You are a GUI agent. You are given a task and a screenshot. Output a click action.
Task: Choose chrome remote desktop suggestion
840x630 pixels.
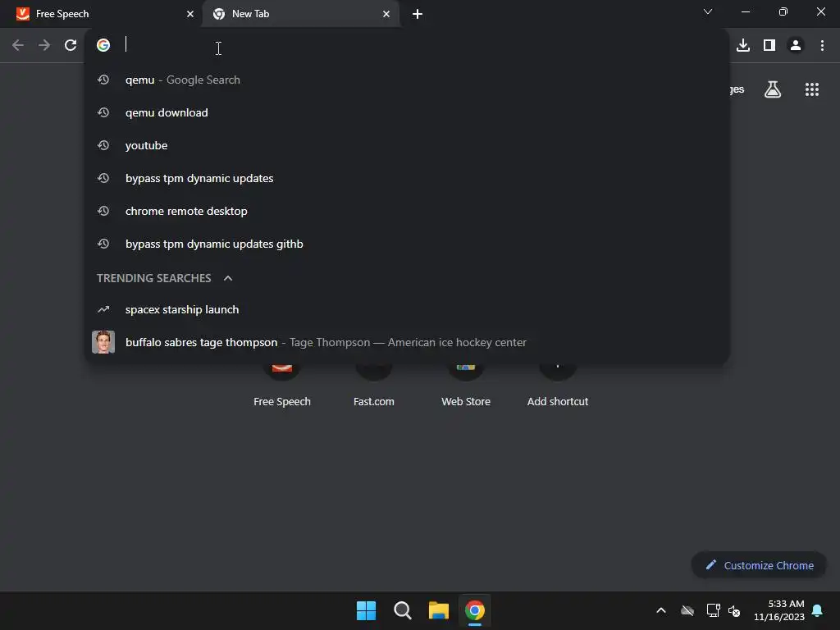coord(407,211)
